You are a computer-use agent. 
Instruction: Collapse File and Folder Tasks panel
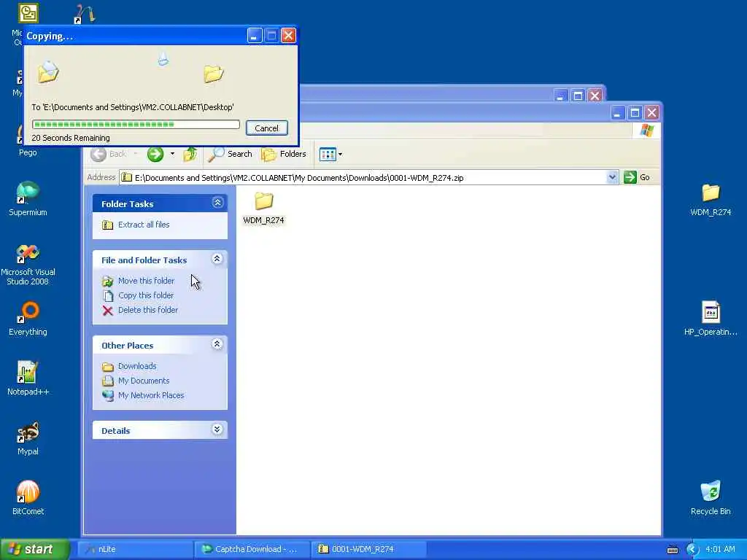[x=217, y=259]
